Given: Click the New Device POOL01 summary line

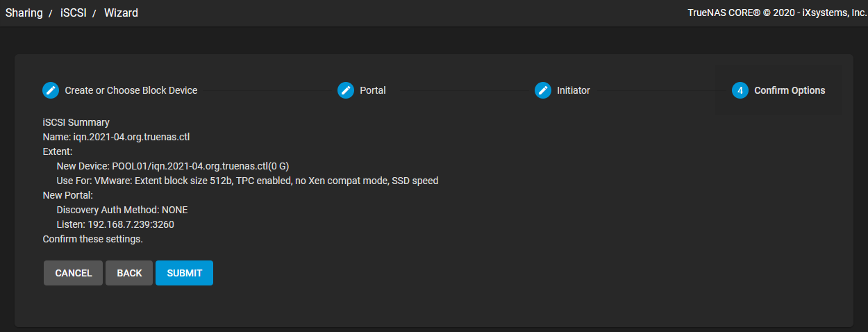Looking at the screenshot, I should (x=172, y=166).
